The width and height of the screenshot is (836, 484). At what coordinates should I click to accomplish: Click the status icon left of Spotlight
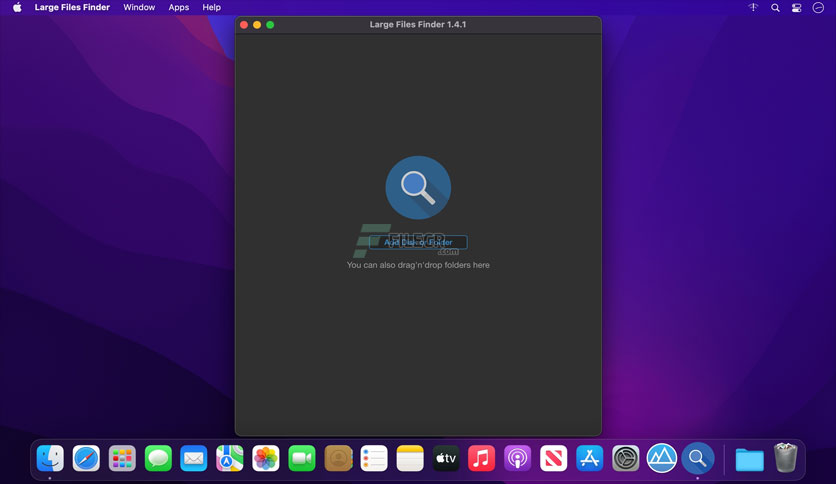[x=753, y=7]
